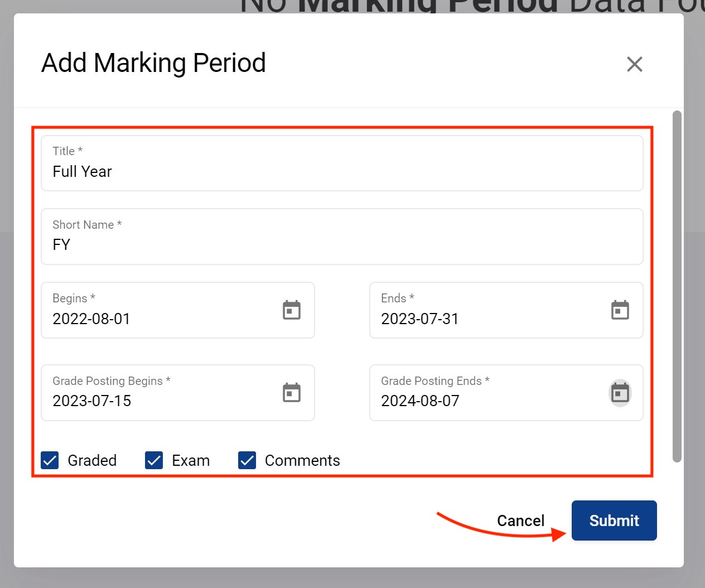Open the Ends date calendar picker
705x588 pixels.
pyautogui.click(x=620, y=310)
